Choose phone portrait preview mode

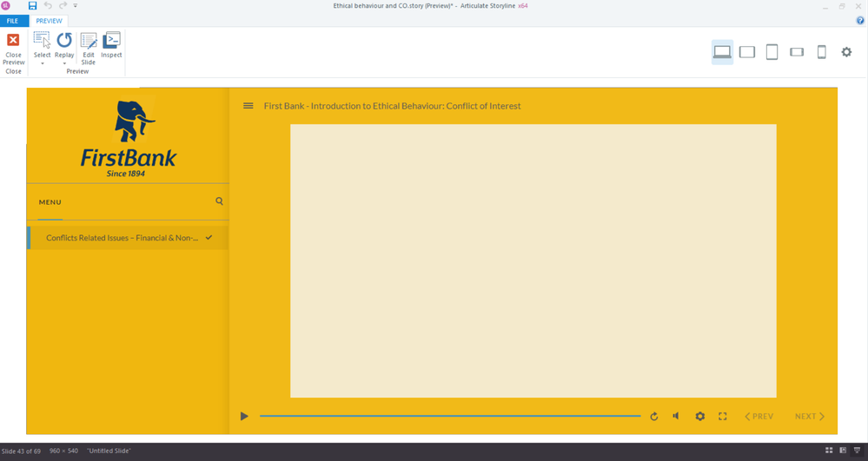pyautogui.click(x=821, y=52)
